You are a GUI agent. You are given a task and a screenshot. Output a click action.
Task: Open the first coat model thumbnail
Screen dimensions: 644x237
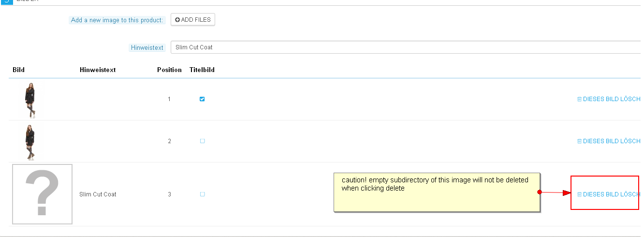click(31, 100)
